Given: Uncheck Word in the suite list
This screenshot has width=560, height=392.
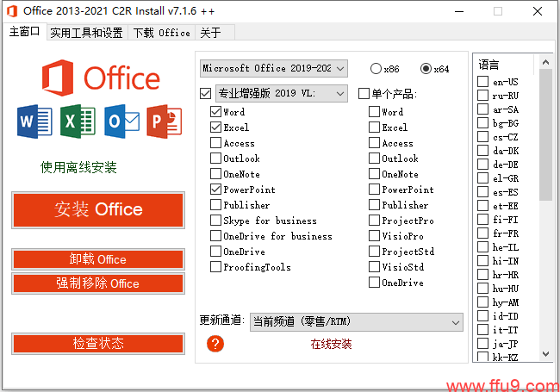Looking at the screenshot, I should (x=215, y=112).
